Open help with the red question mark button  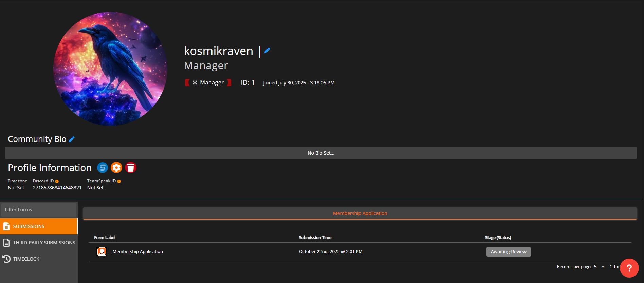[x=629, y=268]
